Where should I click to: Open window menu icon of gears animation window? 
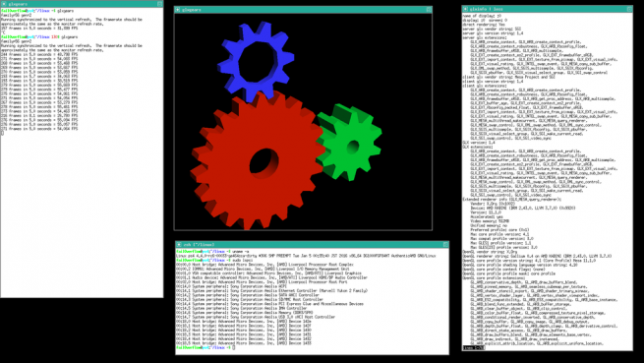[178, 9]
